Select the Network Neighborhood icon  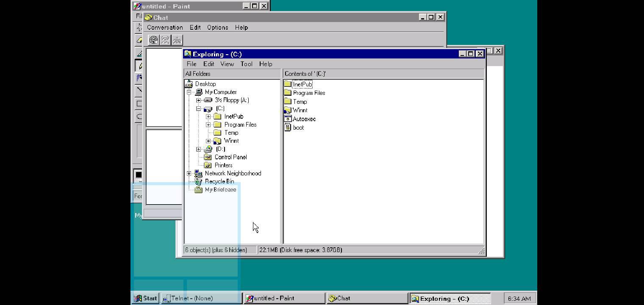(198, 173)
